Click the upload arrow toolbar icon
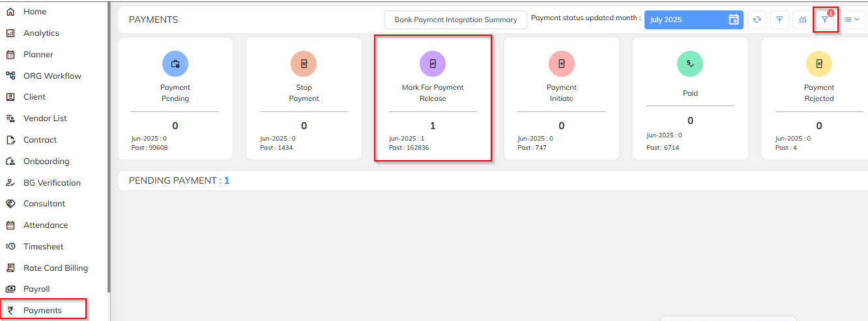This screenshot has width=868, height=321. tap(779, 20)
